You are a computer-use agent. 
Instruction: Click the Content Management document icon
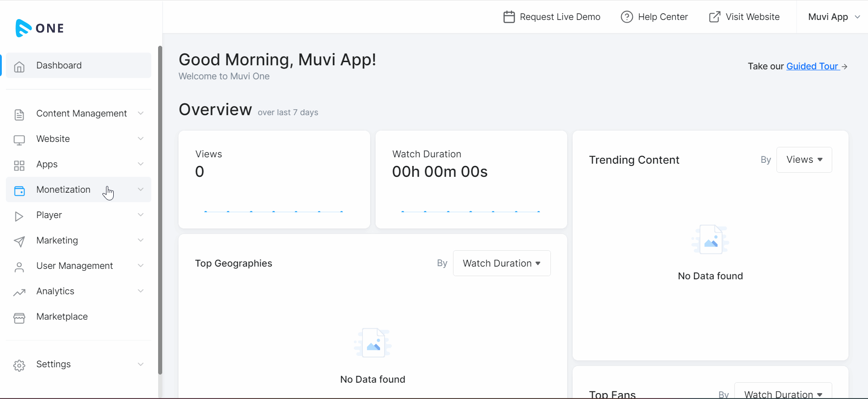tap(19, 115)
